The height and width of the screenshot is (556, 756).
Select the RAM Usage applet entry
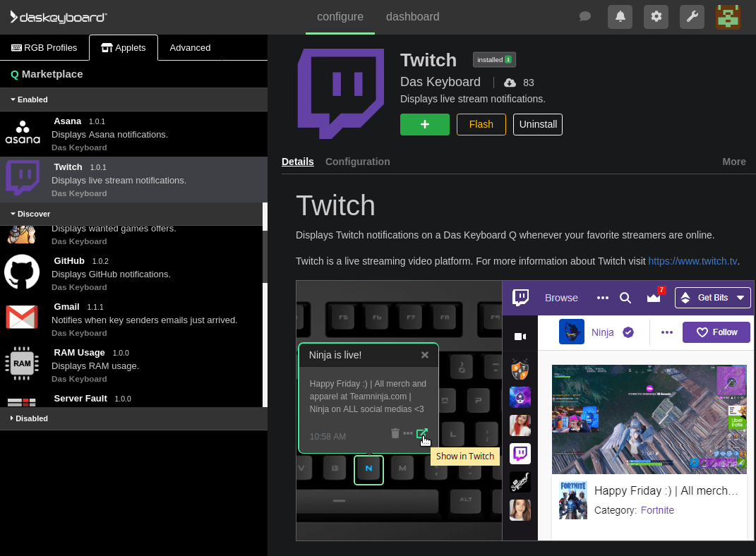[x=131, y=365]
